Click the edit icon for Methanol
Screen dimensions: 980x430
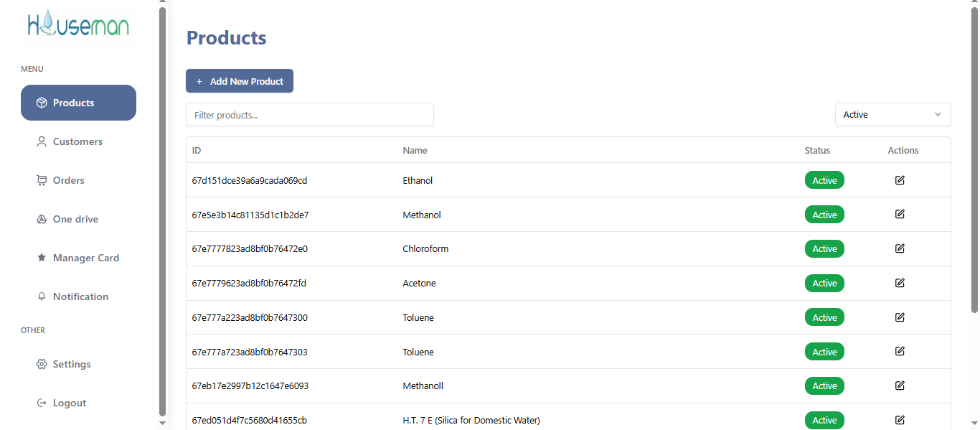click(x=900, y=214)
